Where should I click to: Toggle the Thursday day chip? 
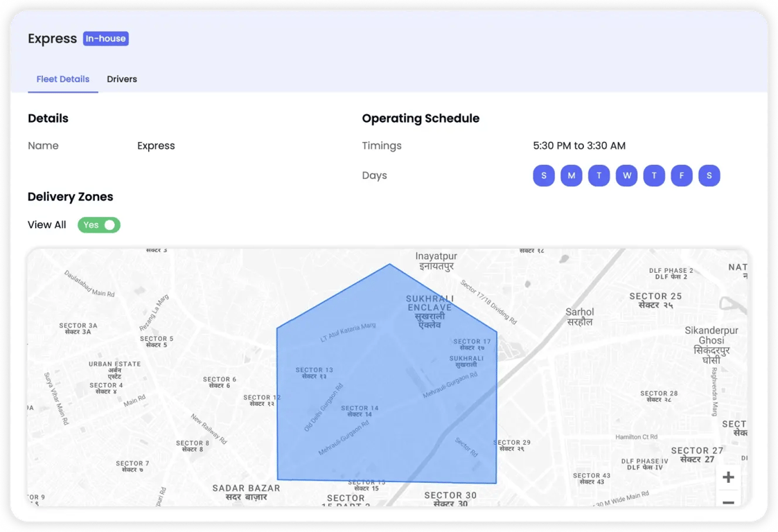point(654,176)
